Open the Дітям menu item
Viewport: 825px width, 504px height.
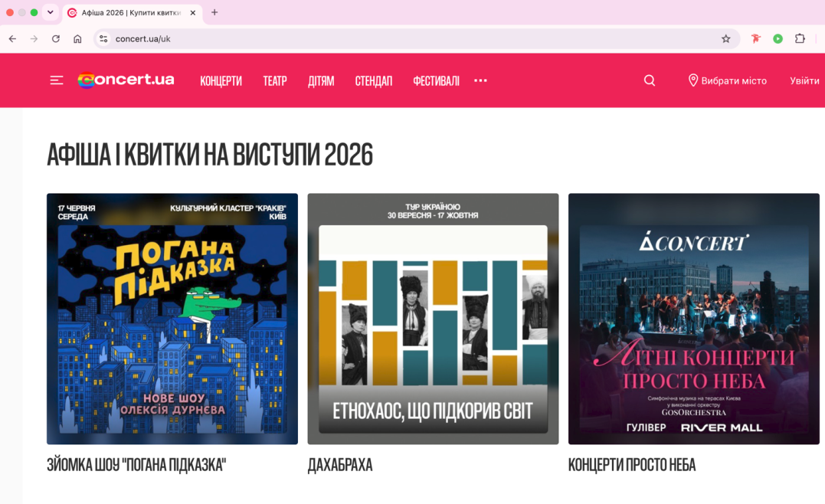pyautogui.click(x=321, y=80)
